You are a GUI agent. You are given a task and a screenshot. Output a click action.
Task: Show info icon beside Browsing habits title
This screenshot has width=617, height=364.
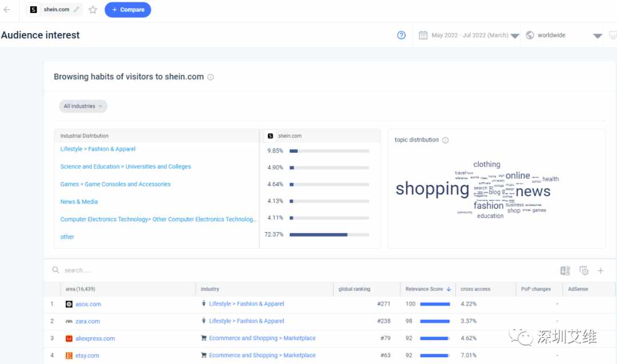click(210, 77)
